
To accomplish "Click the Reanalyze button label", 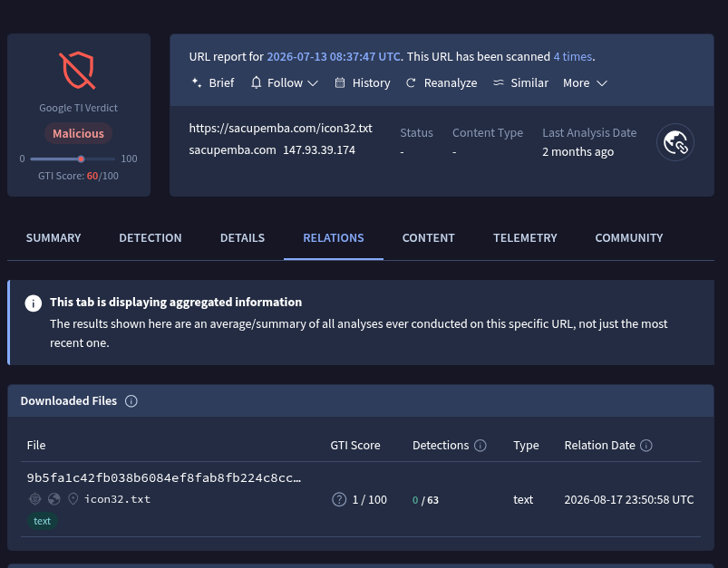I will 451,83.
